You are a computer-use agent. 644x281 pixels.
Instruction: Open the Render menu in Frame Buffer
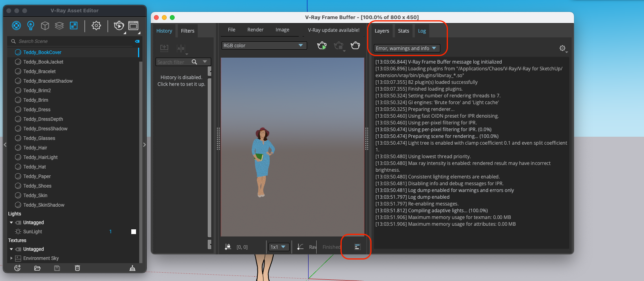pyautogui.click(x=255, y=30)
